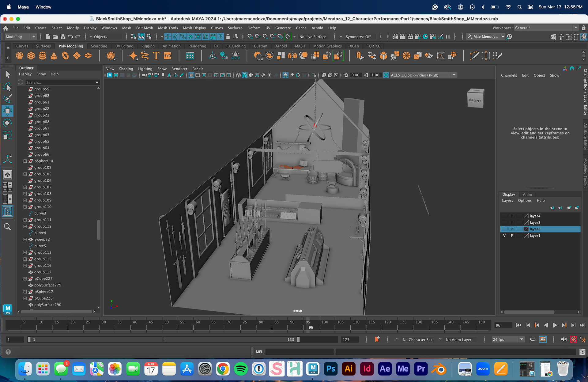Viewport: 588px width, 382px height.
Task: Expand the group105 node
Action: click(25, 174)
